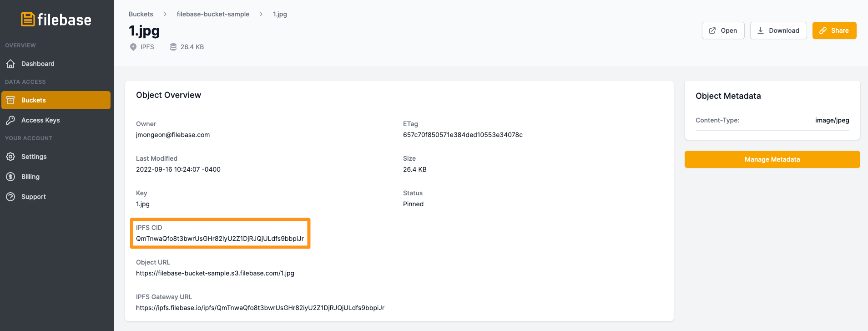
Task: Click the ETag hash value
Action: (x=463, y=135)
